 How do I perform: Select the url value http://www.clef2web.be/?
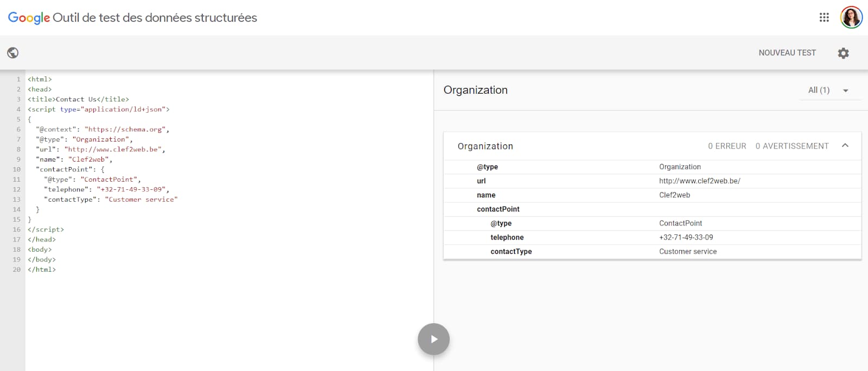(699, 181)
